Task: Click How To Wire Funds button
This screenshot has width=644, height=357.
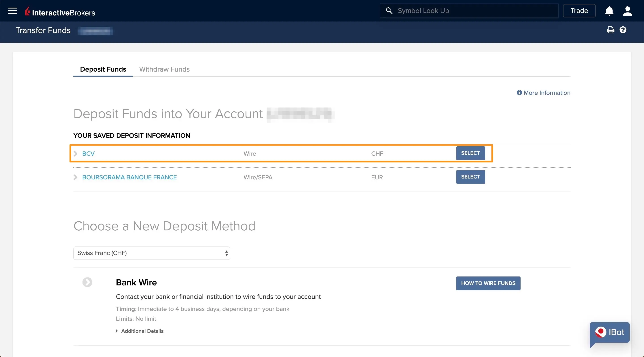Action: [x=488, y=283]
